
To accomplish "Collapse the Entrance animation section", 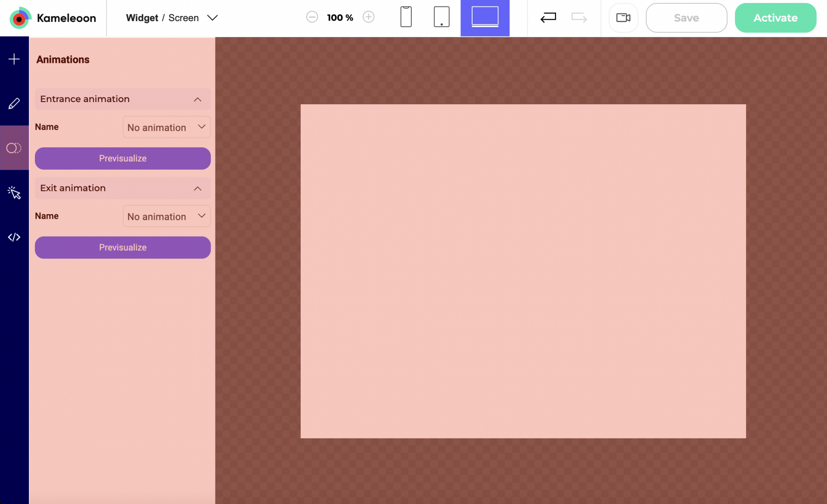I will [x=197, y=100].
